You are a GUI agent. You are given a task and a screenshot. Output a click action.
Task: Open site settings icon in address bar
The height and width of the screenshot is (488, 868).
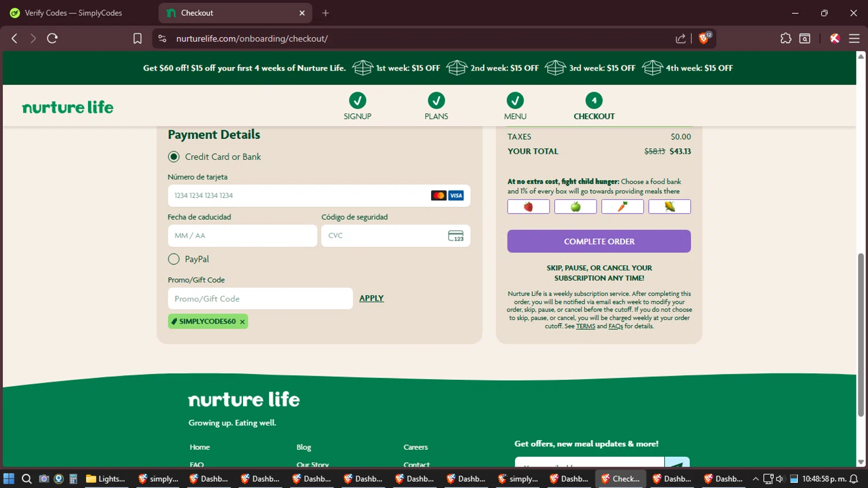coord(163,38)
